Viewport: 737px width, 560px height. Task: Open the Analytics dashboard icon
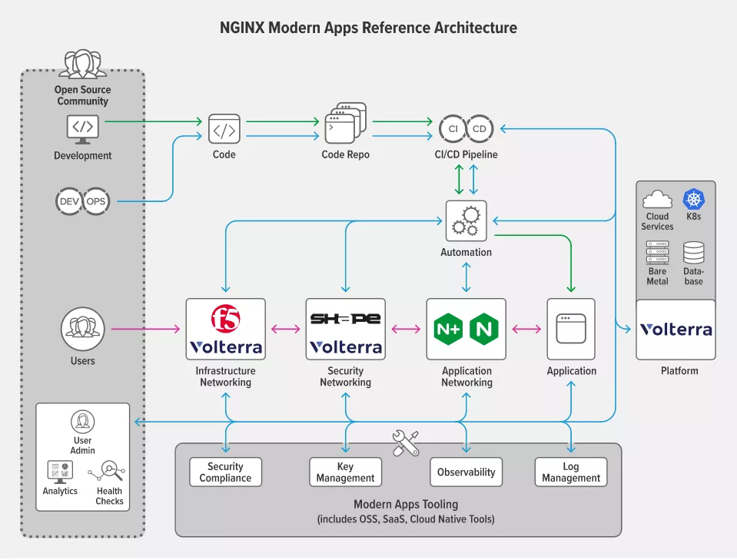coord(60,472)
